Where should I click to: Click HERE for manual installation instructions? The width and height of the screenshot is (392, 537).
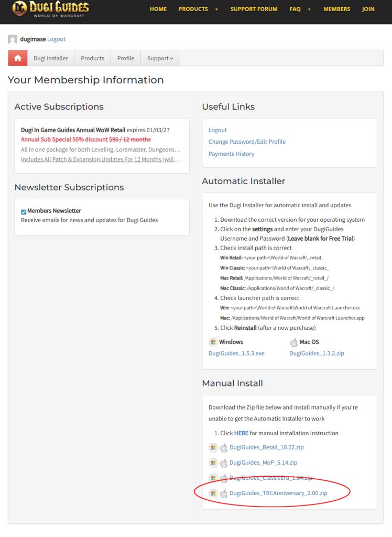pos(241,433)
